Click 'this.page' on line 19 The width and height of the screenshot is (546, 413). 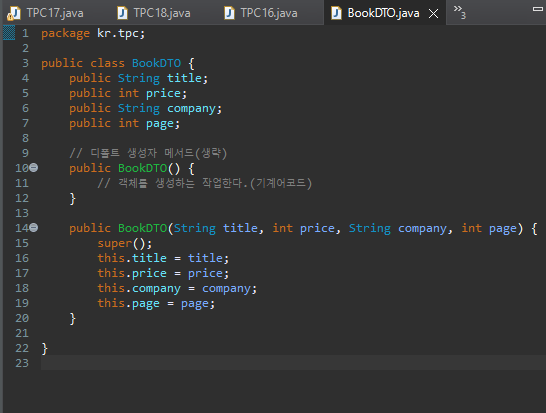[128, 303]
